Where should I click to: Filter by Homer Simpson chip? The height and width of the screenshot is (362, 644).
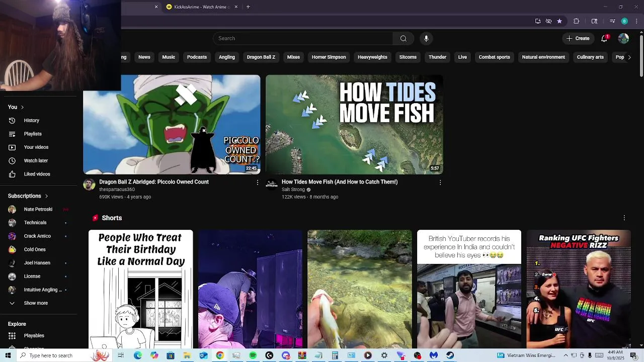coord(329,57)
